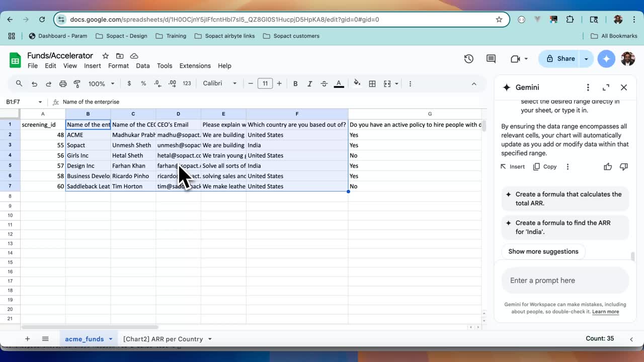Redo the last action

48,83
